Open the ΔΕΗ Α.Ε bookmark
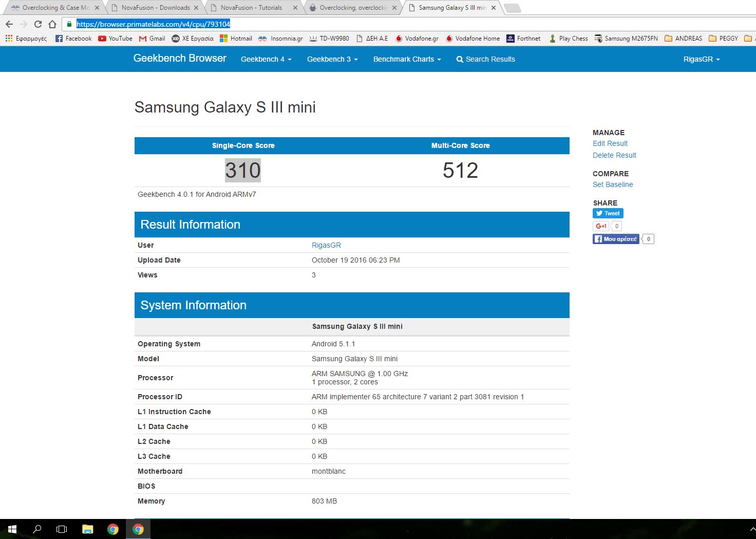The height and width of the screenshot is (539, 756). pos(372,39)
